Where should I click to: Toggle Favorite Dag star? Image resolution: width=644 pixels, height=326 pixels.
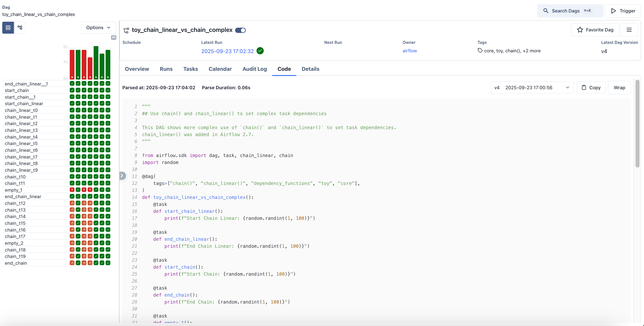(x=580, y=29)
